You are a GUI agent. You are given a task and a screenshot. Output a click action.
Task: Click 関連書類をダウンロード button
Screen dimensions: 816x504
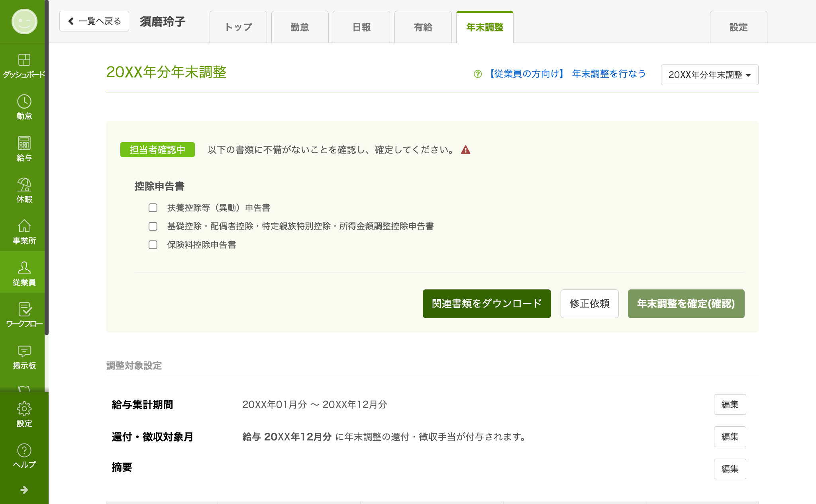coord(486,304)
